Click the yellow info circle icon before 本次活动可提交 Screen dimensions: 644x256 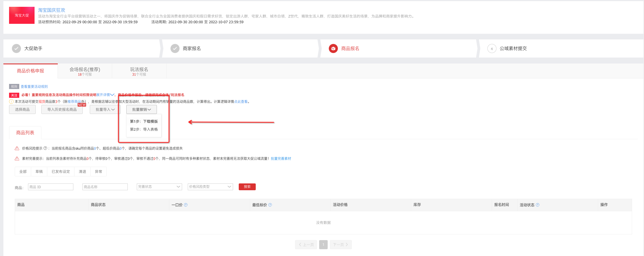coord(11,101)
